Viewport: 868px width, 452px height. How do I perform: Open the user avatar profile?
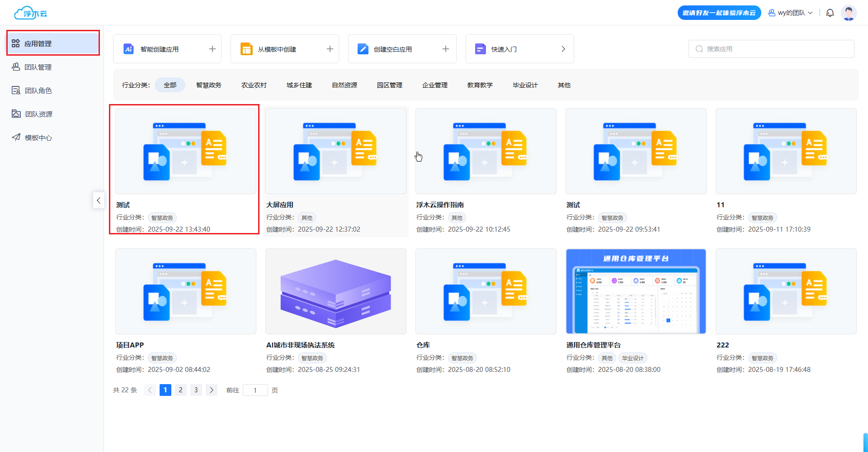pyautogui.click(x=849, y=13)
